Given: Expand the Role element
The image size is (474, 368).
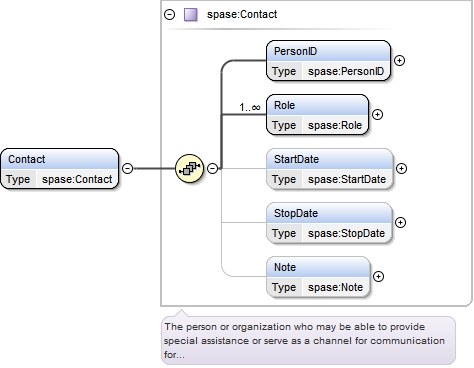Looking at the screenshot, I should [x=377, y=115].
